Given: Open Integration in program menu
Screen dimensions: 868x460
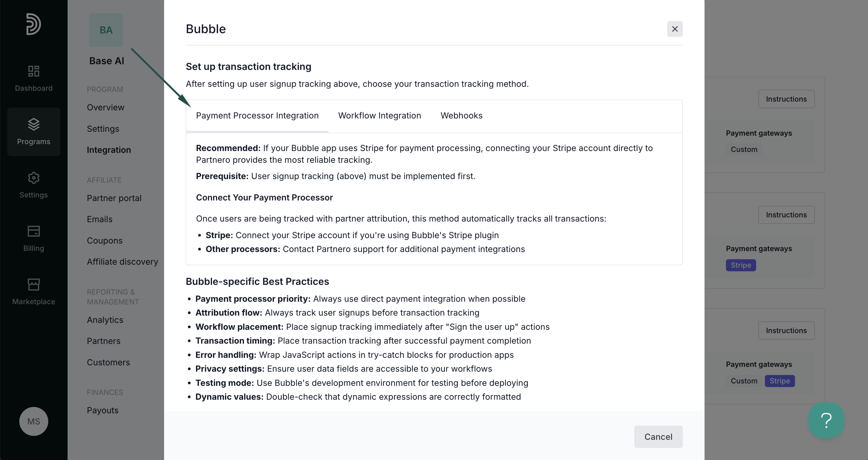Looking at the screenshot, I should [x=109, y=150].
